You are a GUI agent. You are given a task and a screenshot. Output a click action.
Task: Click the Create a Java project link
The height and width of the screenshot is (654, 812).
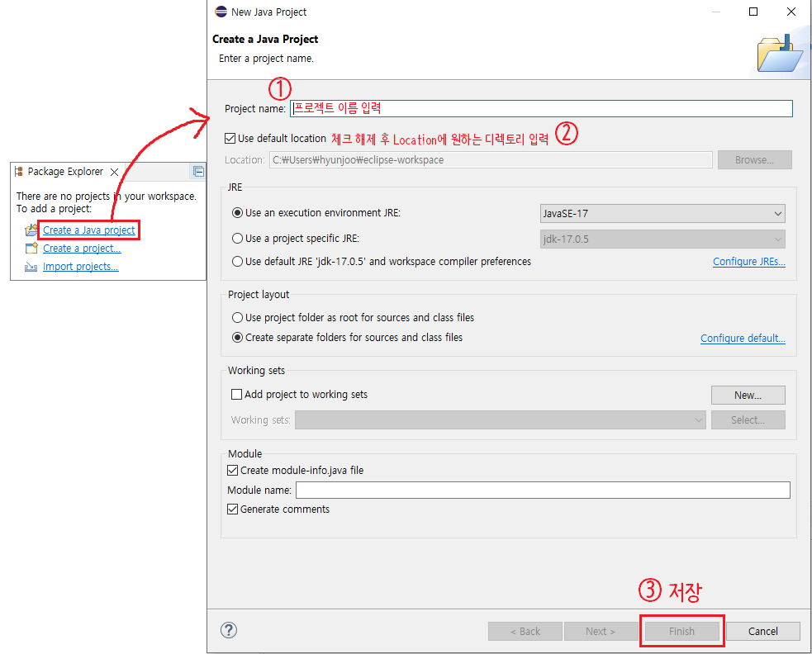click(88, 230)
